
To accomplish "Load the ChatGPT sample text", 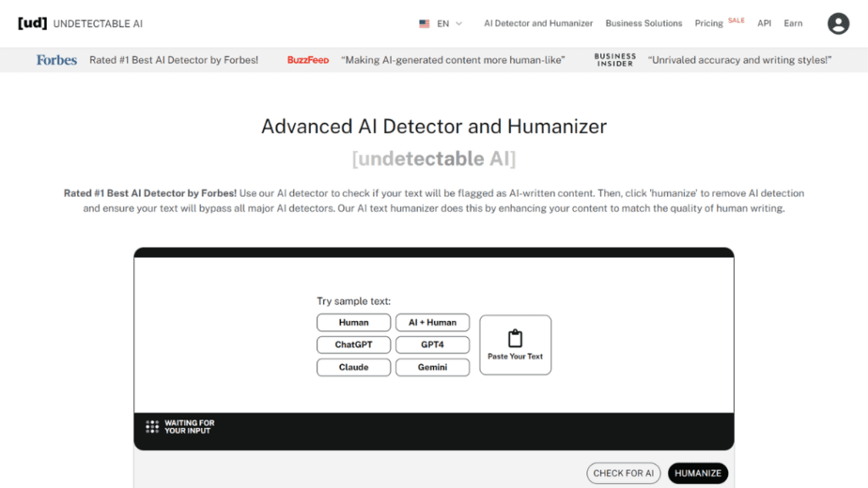I will point(353,345).
